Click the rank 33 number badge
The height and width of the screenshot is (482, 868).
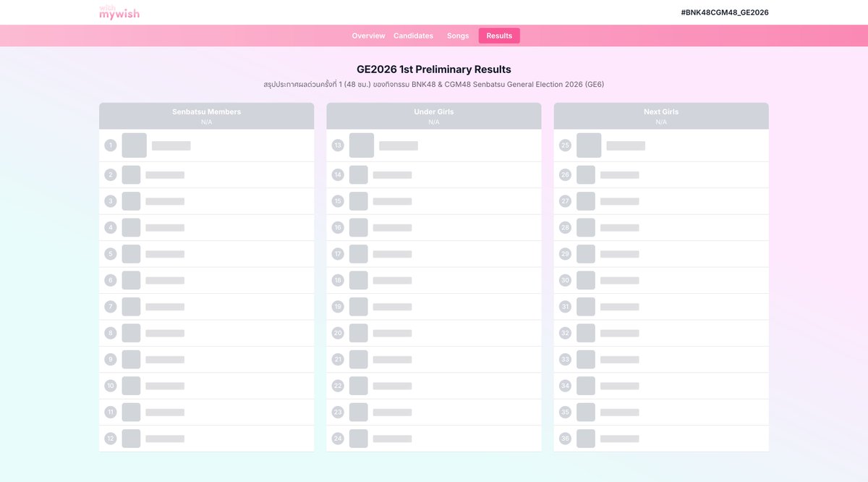(565, 360)
